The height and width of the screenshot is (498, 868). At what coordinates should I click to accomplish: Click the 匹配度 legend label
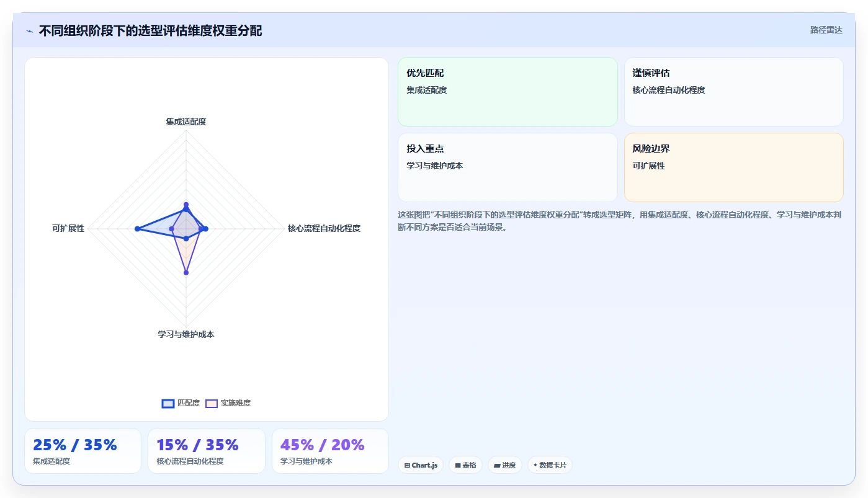point(189,403)
